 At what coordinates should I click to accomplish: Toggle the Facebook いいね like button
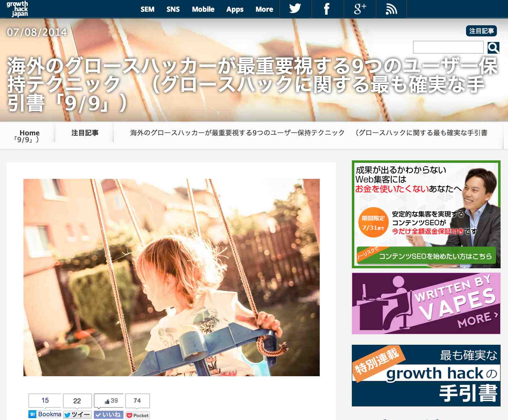click(108, 415)
